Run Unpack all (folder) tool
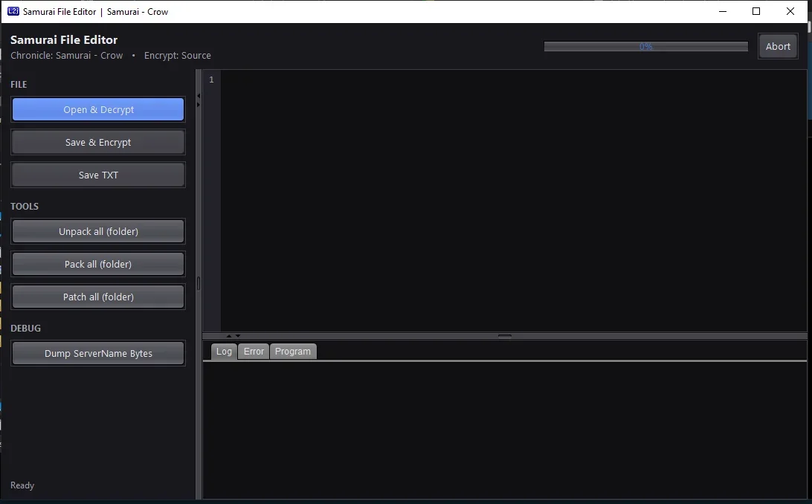 tap(98, 231)
